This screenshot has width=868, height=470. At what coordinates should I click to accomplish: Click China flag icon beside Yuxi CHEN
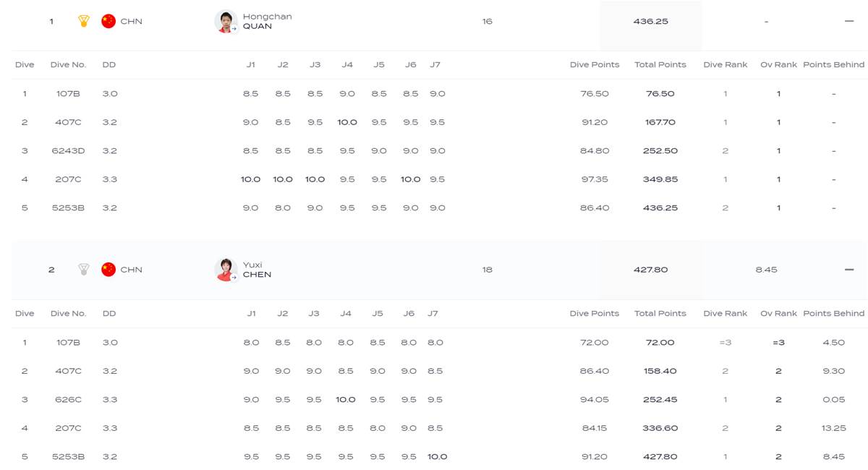[109, 270]
